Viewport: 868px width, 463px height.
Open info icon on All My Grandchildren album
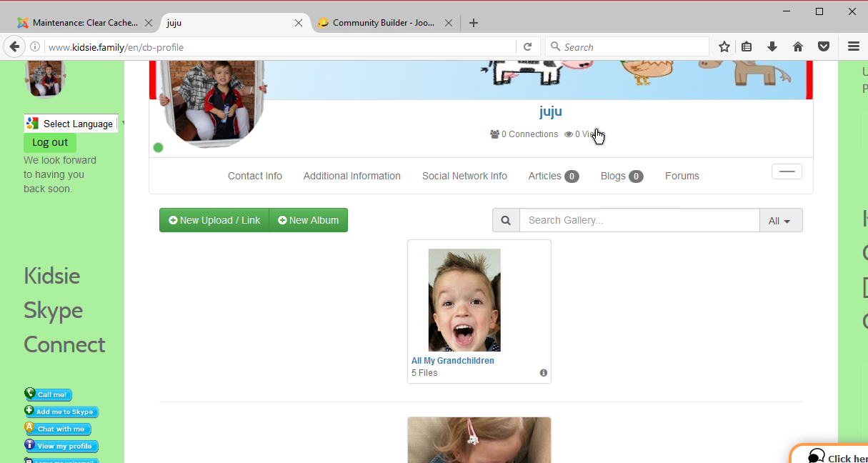tap(544, 373)
